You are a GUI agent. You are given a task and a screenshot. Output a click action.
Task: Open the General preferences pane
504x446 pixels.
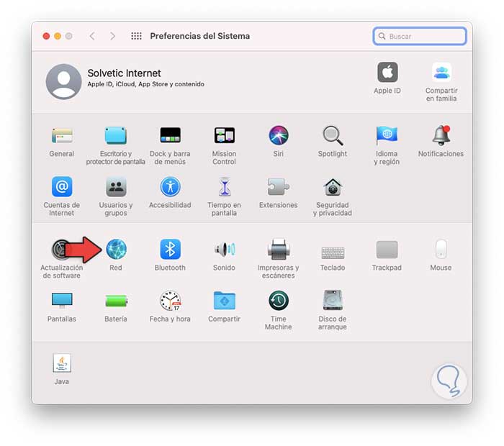pyautogui.click(x=62, y=135)
